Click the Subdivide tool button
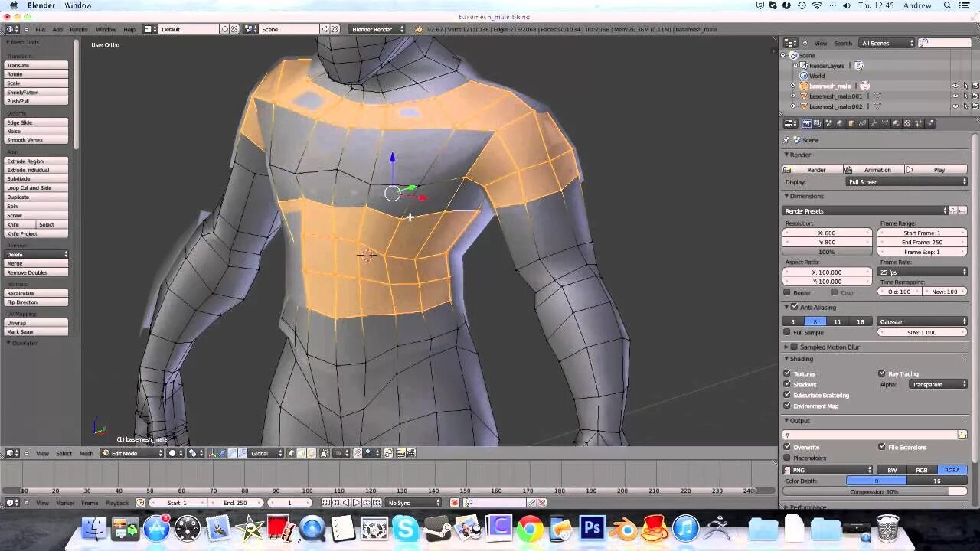 (x=37, y=178)
